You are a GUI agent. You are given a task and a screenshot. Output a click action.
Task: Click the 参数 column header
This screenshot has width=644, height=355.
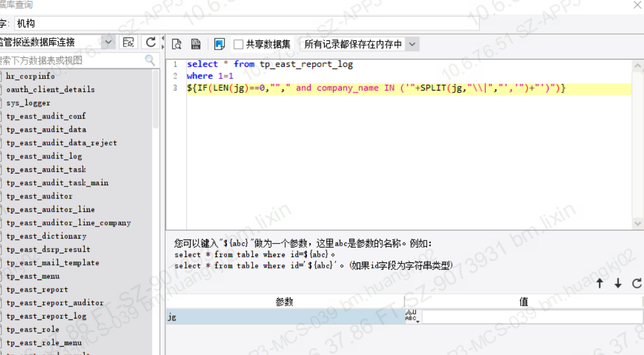285,301
